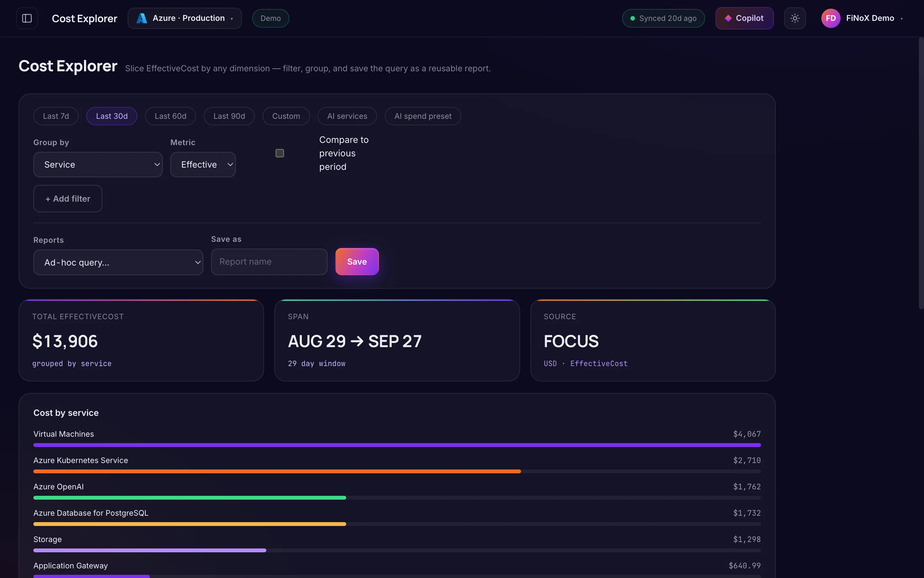
Task: Open the Group by Service dropdown
Action: 98,165
